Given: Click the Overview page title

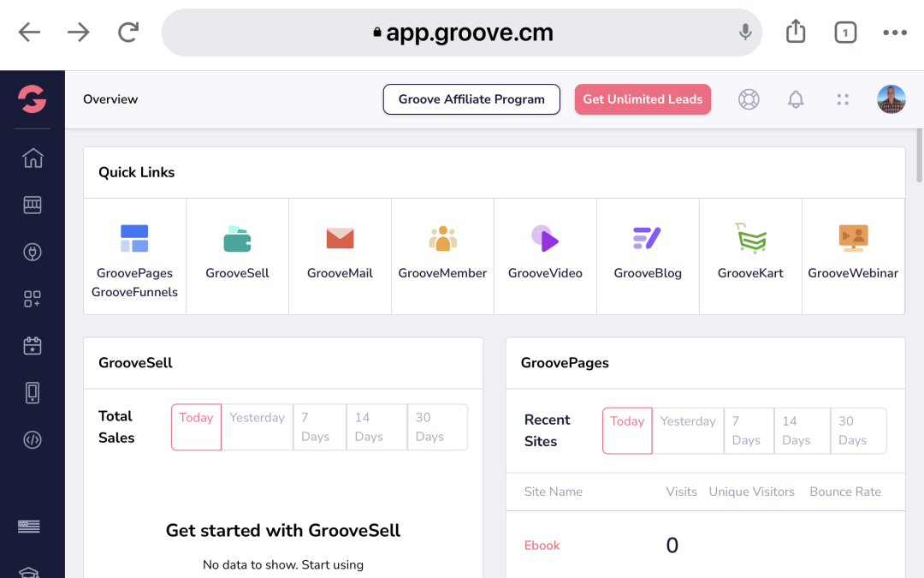Looking at the screenshot, I should [110, 99].
